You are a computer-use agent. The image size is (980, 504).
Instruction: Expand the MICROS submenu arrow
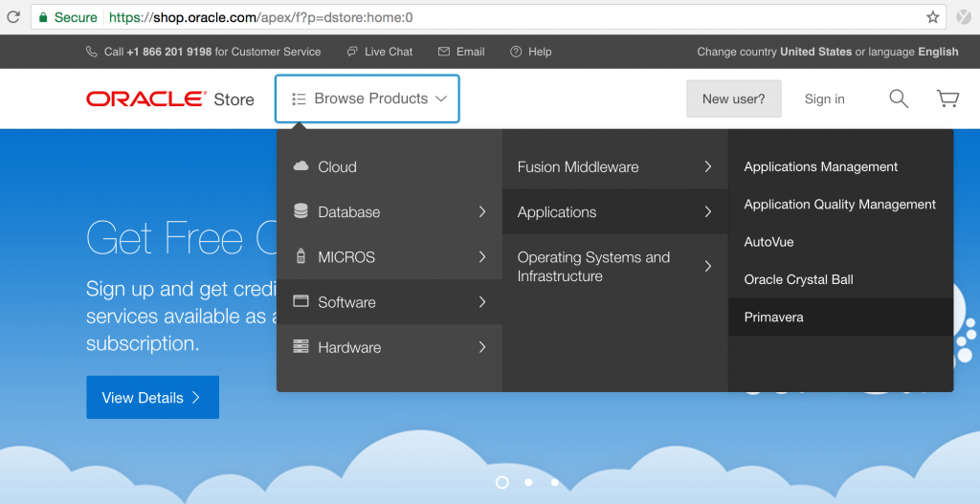[x=482, y=256]
